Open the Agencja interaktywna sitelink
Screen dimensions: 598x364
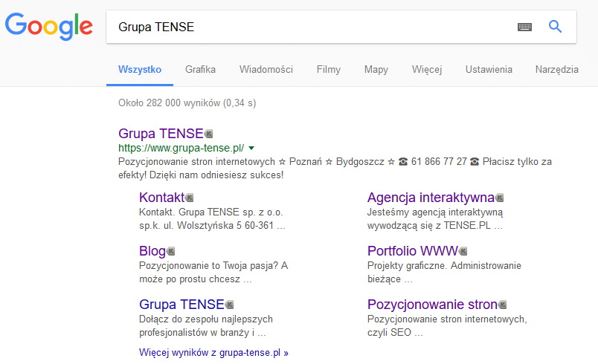point(431,198)
